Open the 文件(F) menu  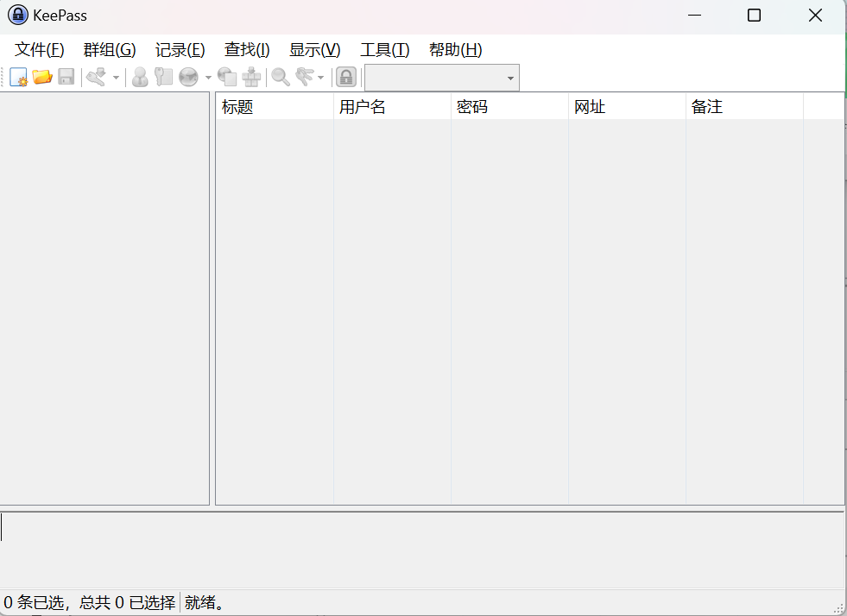coord(40,50)
